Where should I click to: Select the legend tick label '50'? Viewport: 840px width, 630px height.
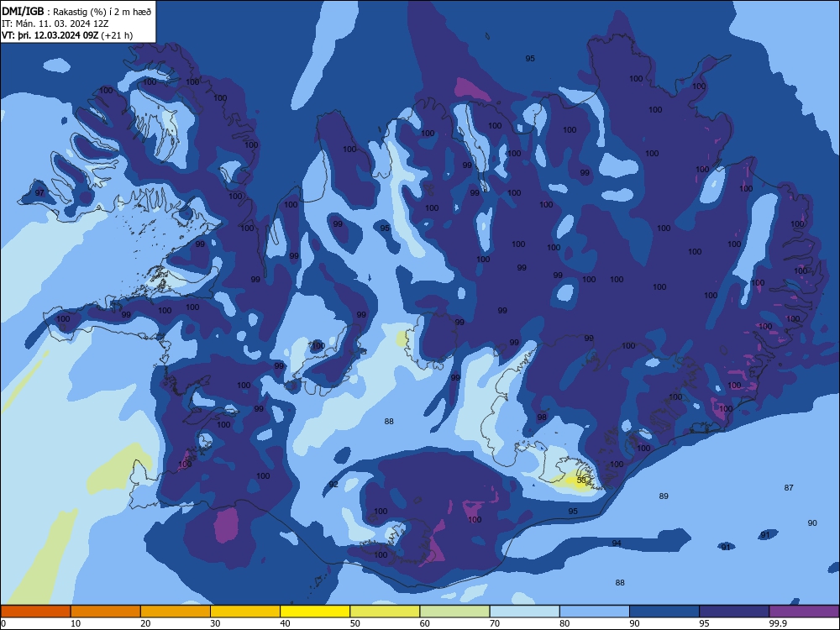(355, 623)
